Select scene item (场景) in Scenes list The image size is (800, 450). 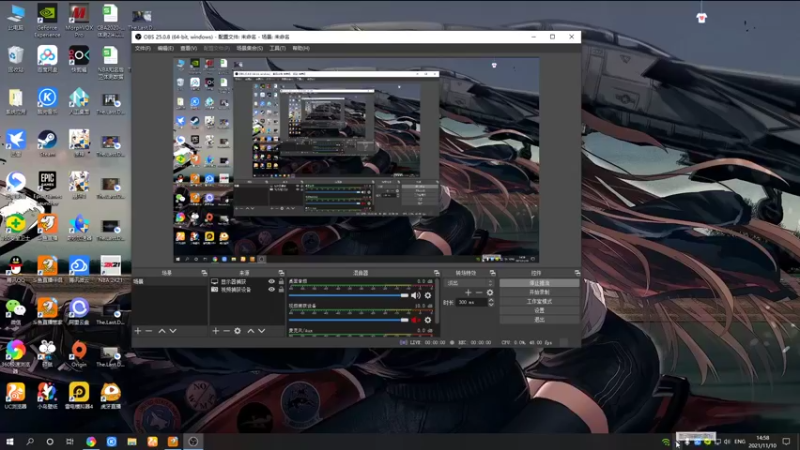click(x=169, y=282)
